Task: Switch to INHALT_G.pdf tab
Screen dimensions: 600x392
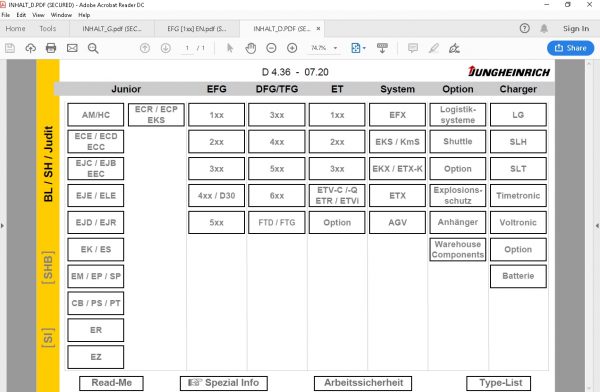Action: [112, 29]
